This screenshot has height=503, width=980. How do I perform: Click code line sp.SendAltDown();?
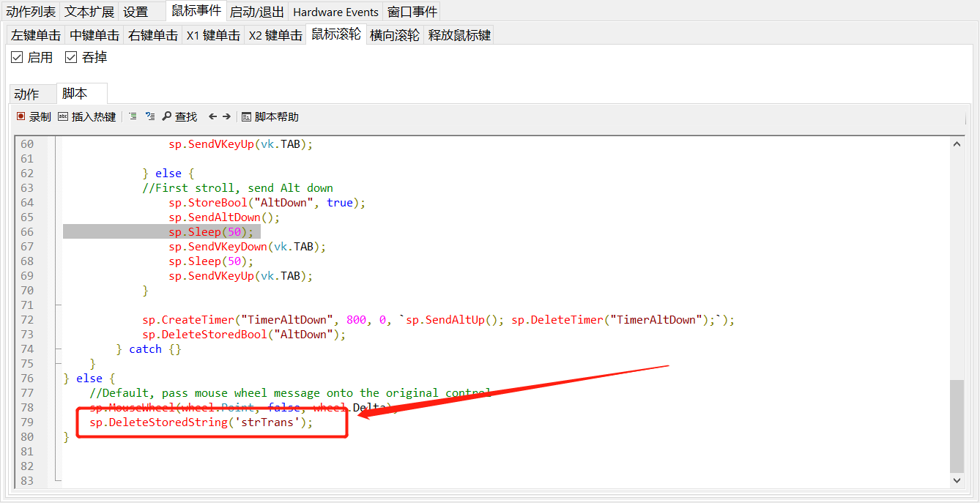[224, 217]
